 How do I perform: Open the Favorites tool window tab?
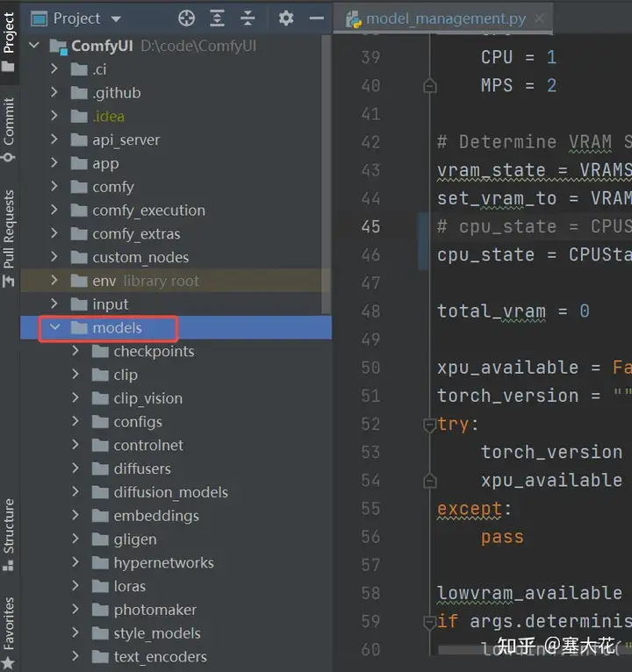9,633
